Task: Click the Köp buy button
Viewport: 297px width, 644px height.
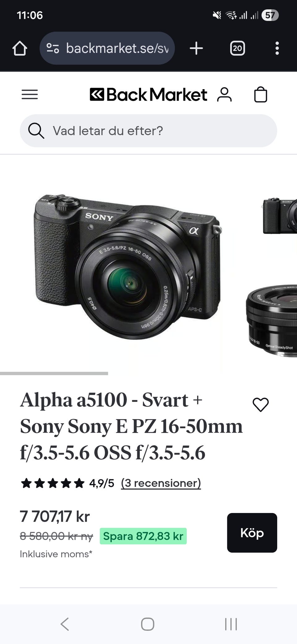Action: (252, 533)
